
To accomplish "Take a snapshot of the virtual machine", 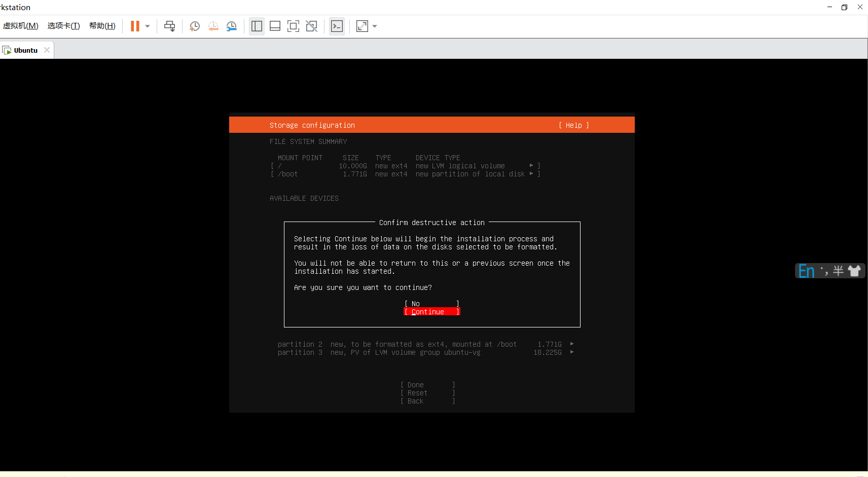I will pos(195,26).
